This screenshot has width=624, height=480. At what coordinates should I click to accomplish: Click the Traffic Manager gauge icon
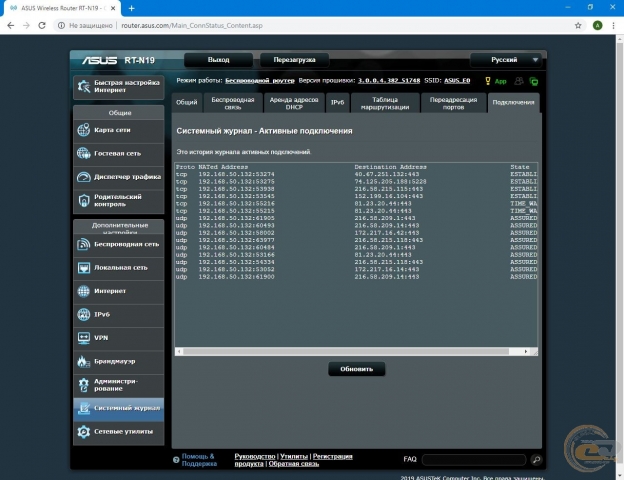[x=84, y=177]
